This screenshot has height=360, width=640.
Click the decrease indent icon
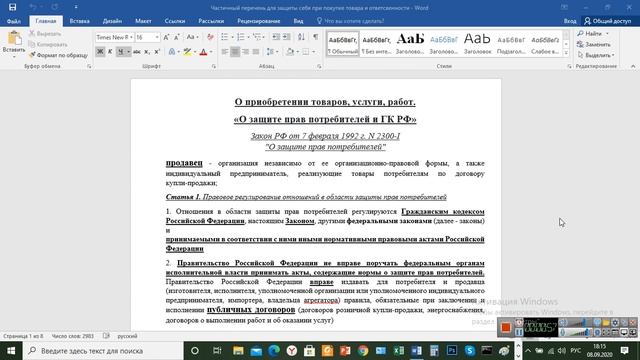(276, 37)
